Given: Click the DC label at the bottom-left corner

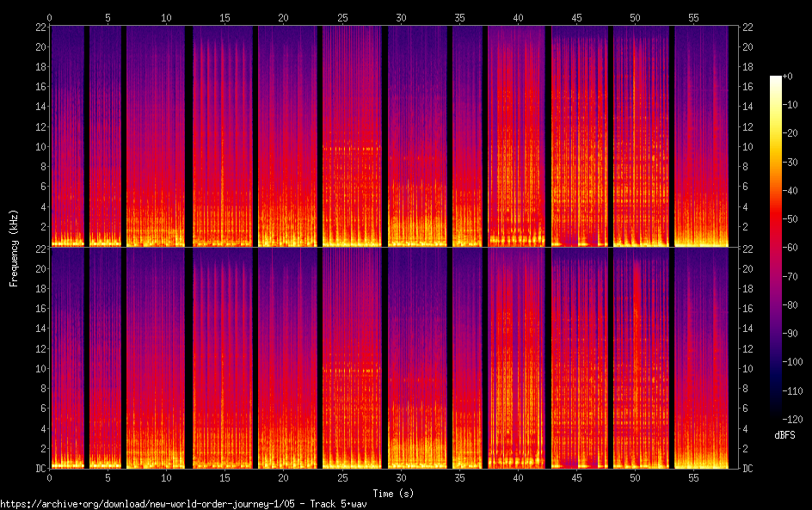Looking at the screenshot, I should [40, 469].
